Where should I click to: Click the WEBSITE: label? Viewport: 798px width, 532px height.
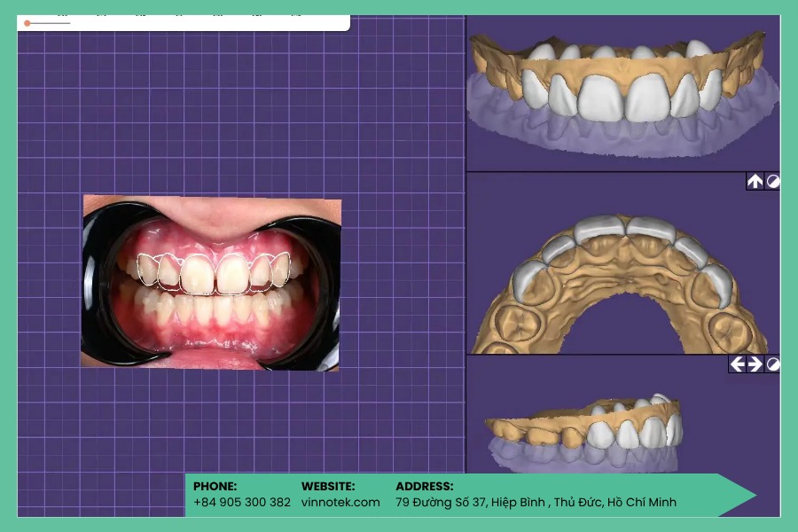[x=328, y=486]
